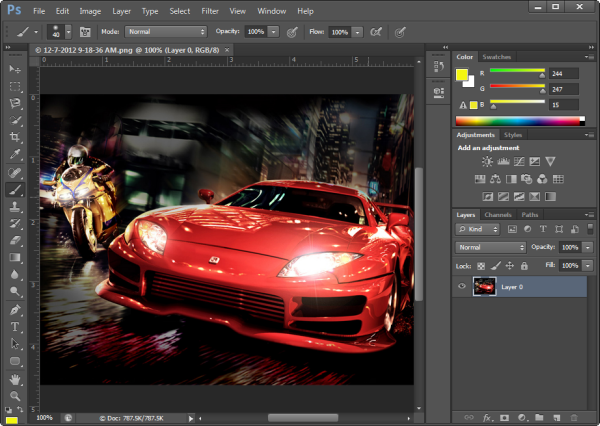This screenshot has width=600, height=426.
Task: Enable airbrush mode in options bar
Action: coord(376,32)
